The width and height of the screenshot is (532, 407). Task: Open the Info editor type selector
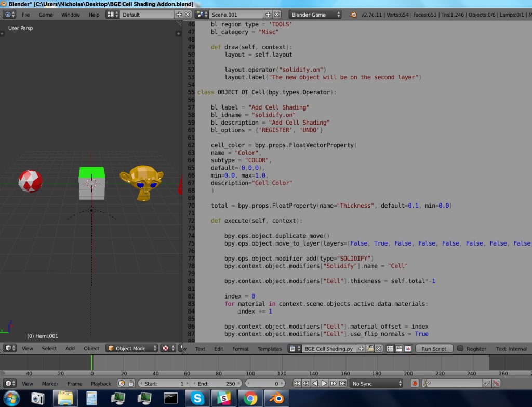tap(9, 15)
